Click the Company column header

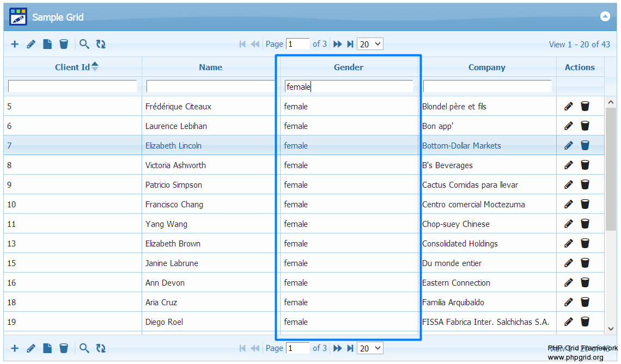[486, 67]
